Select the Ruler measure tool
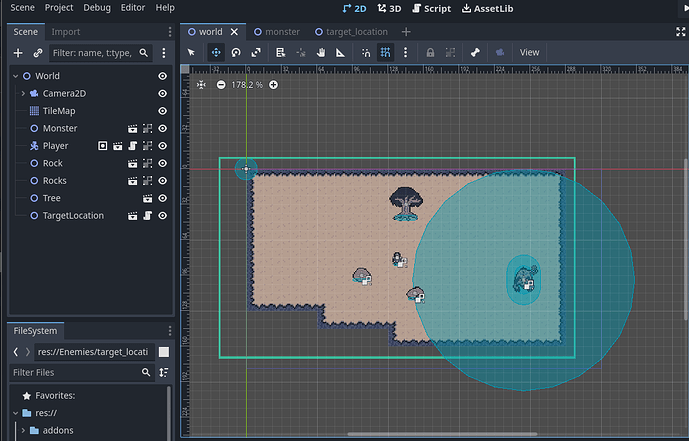The width and height of the screenshot is (689, 441). click(341, 52)
